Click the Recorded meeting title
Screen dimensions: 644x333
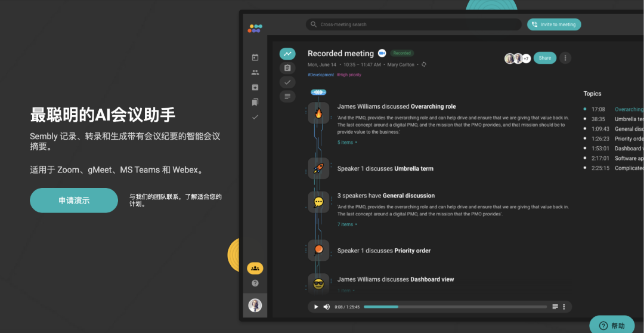tap(340, 54)
